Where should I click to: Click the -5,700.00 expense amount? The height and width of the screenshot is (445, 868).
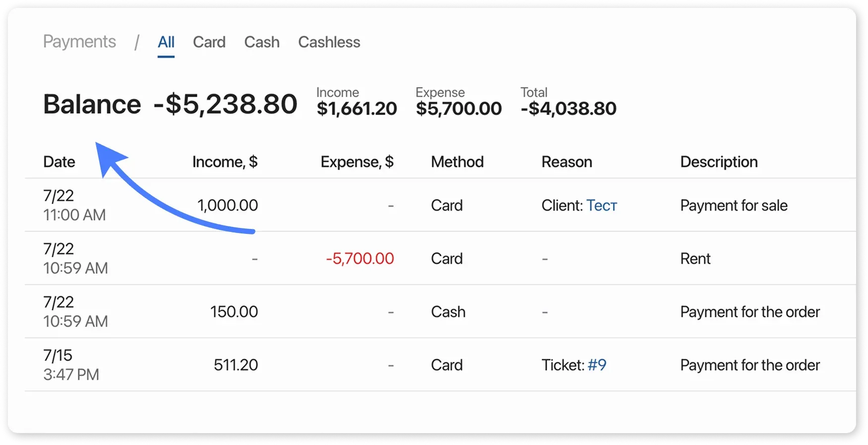click(360, 259)
